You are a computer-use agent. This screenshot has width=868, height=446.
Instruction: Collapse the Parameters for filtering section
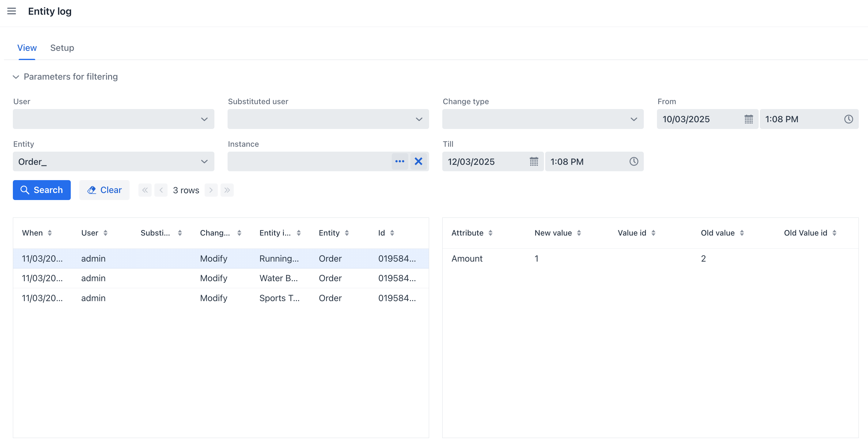16,76
